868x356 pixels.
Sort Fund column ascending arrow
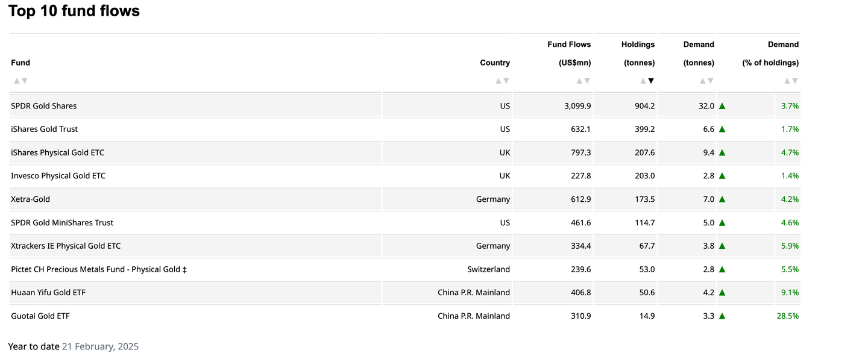tap(17, 81)
